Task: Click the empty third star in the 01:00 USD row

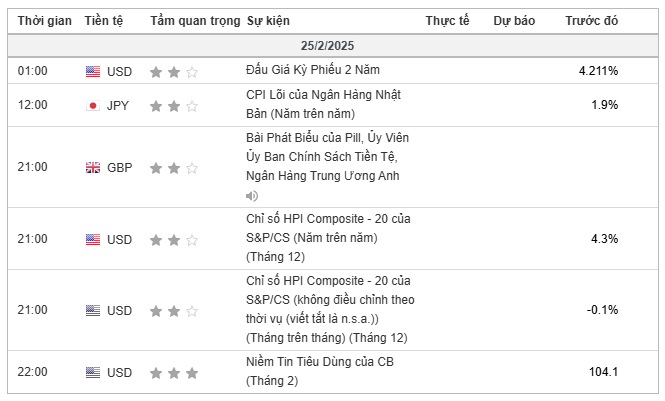Action: 192,72
